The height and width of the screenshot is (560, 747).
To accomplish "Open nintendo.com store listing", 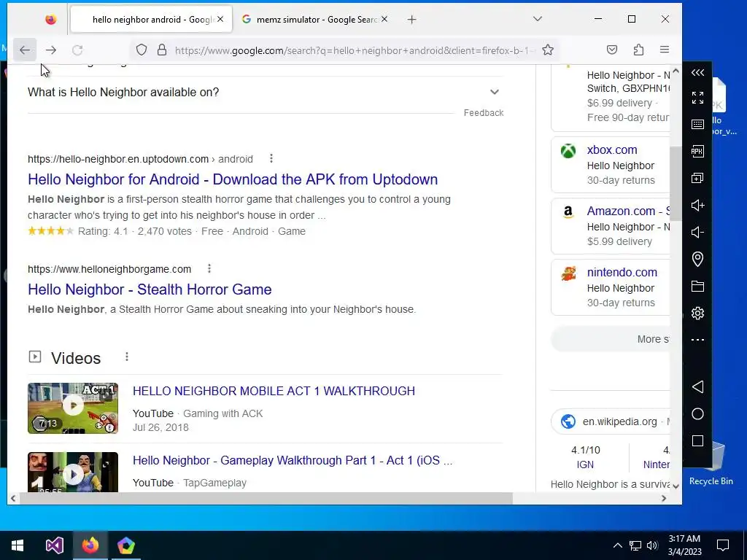I will [622, 273].
